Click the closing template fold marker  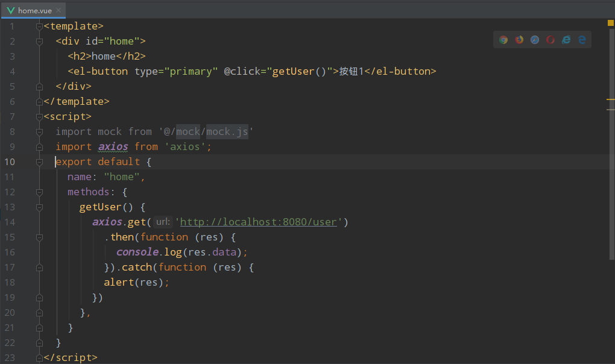click(39, 102)
